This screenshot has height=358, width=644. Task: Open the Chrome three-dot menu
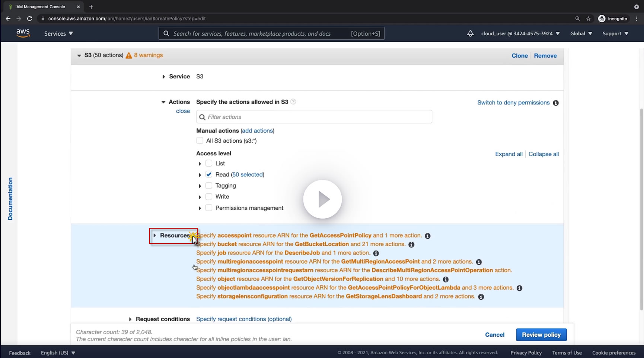coord(637,19)
